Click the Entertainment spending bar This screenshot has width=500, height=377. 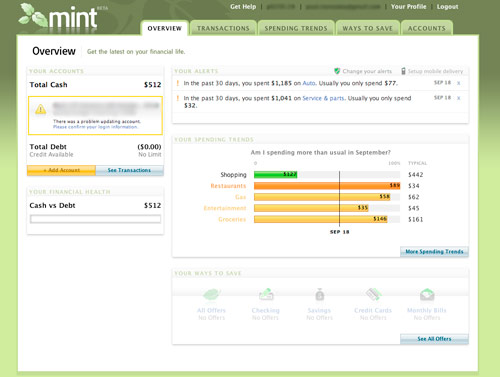coord(311,208)
